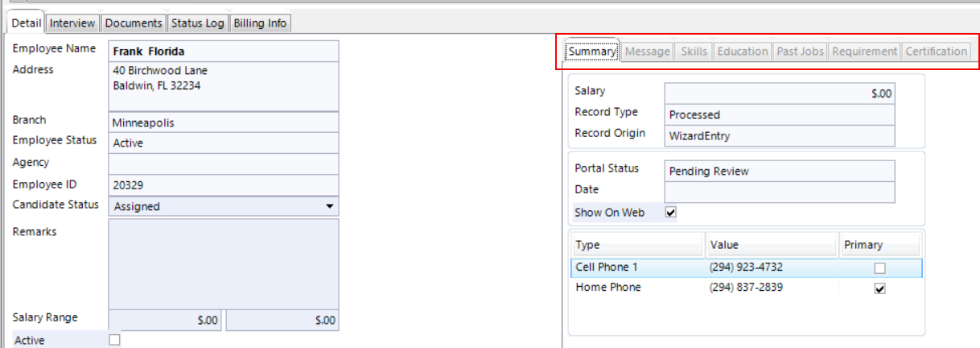Enable the Active checkbox
The width and height of the screenshot is (980, 348).
(114, 340)
